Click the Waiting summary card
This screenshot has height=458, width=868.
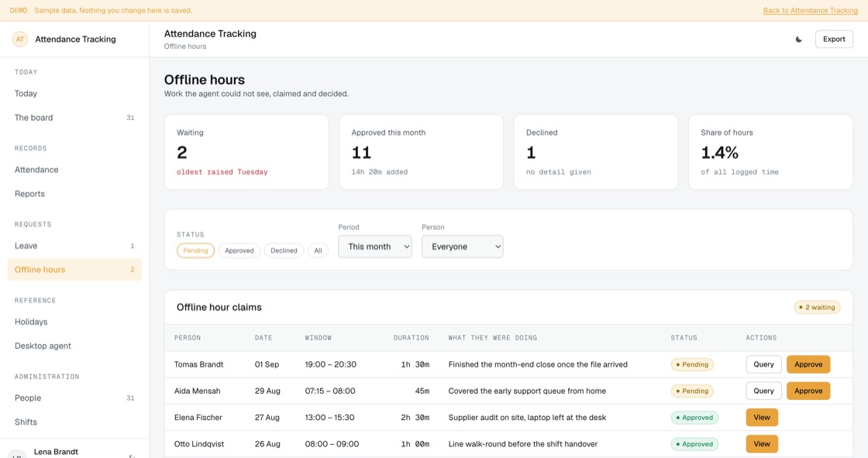246,153
